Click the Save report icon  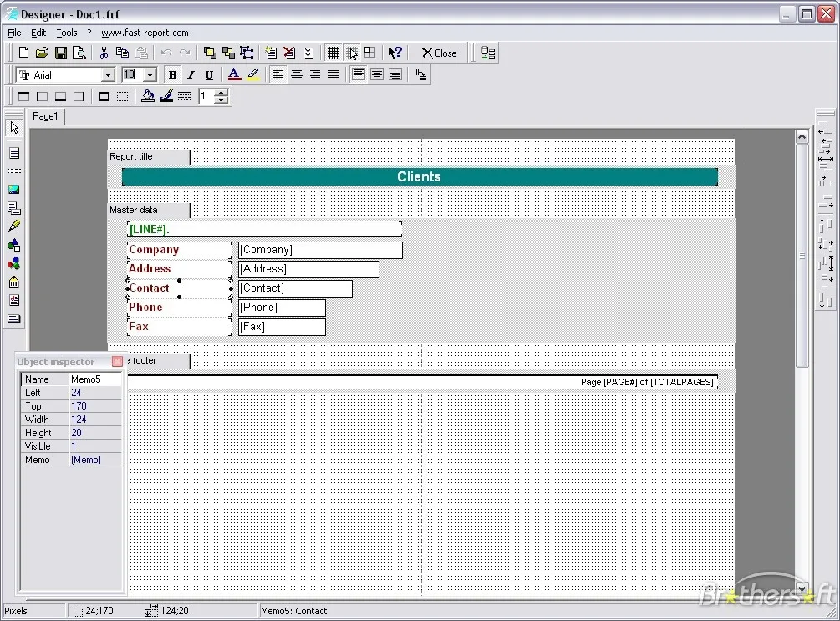pos(61,53)
